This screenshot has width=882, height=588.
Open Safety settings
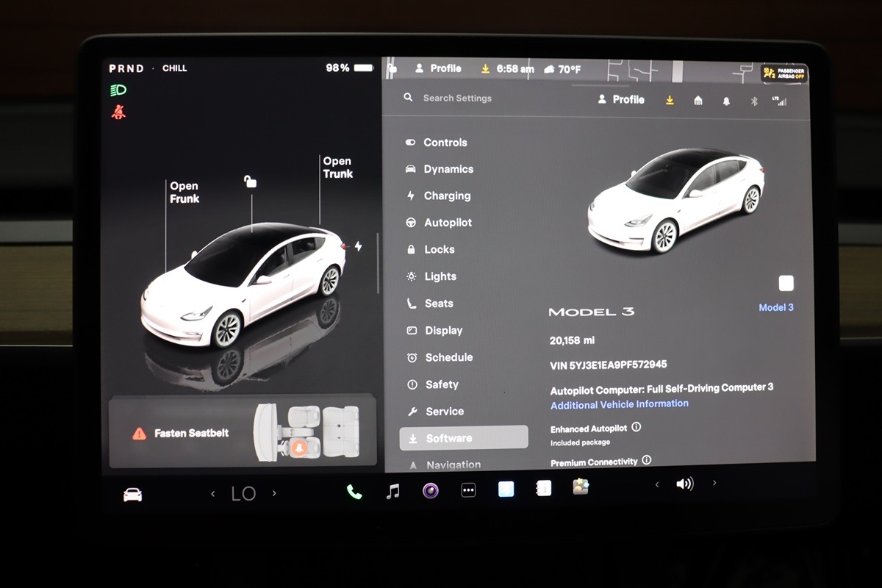(433, 384)
